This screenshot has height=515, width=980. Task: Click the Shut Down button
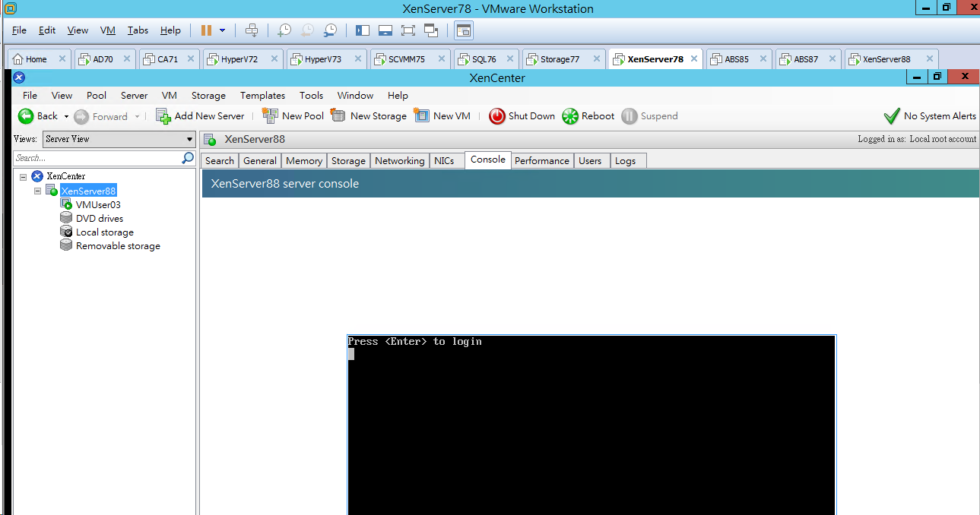[x=522, y=116]
